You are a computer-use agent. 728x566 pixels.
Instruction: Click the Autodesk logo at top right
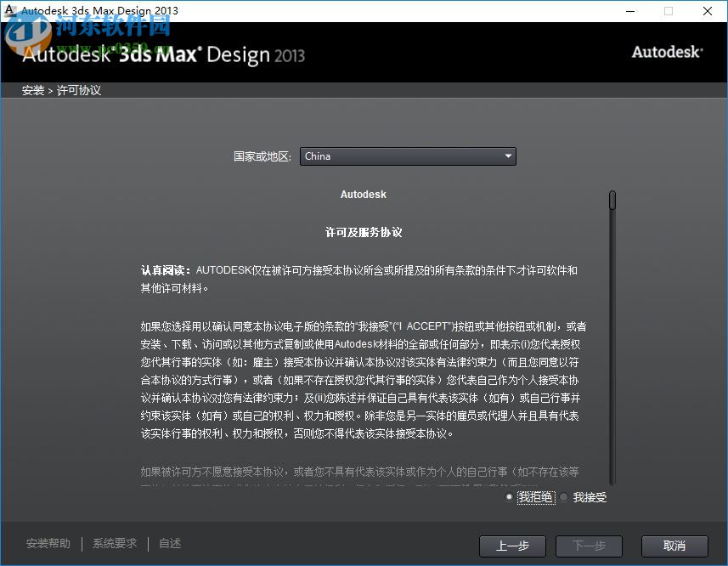coord(668,52)
